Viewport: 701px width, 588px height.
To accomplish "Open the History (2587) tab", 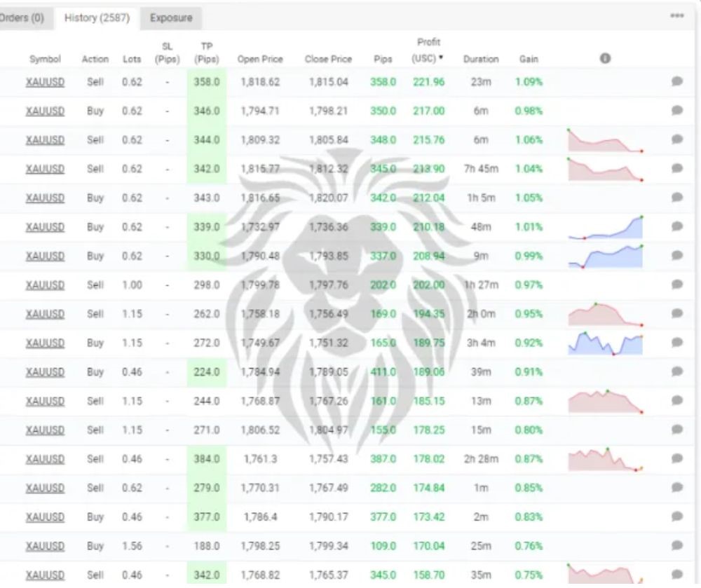I will (x=97, y=18).
